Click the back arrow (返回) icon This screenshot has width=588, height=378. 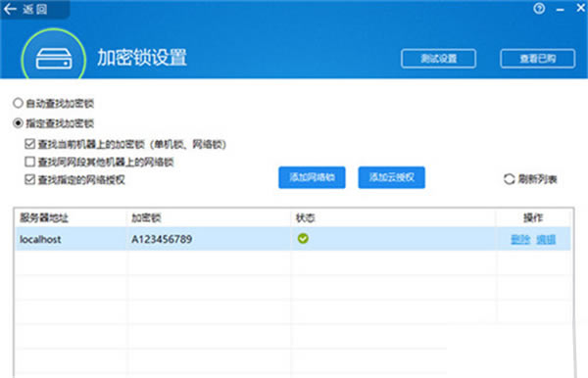[10, 9]
